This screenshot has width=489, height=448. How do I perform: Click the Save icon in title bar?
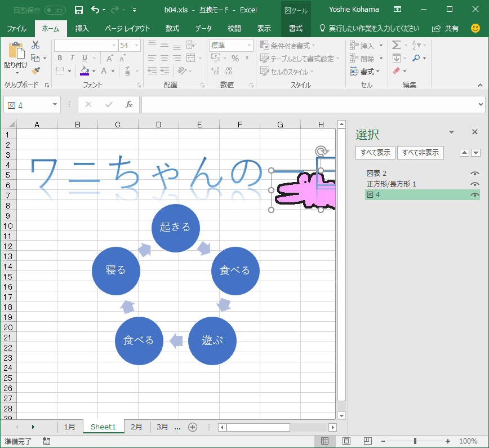[x=79, y=10]
